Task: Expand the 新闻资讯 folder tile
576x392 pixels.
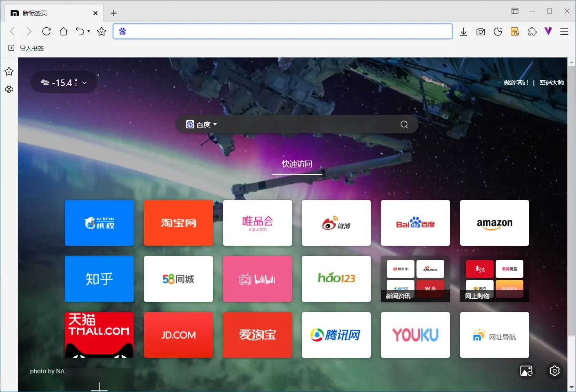Action: point(415,279)
